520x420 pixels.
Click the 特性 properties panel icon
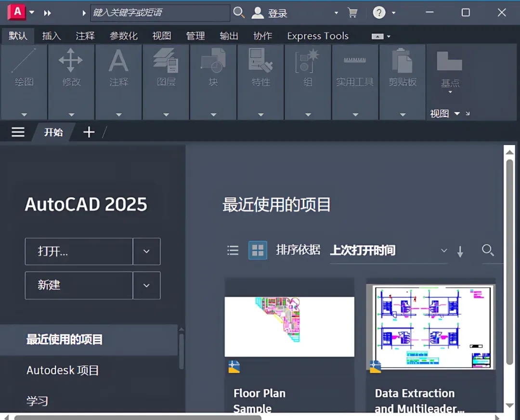[260, 60]
